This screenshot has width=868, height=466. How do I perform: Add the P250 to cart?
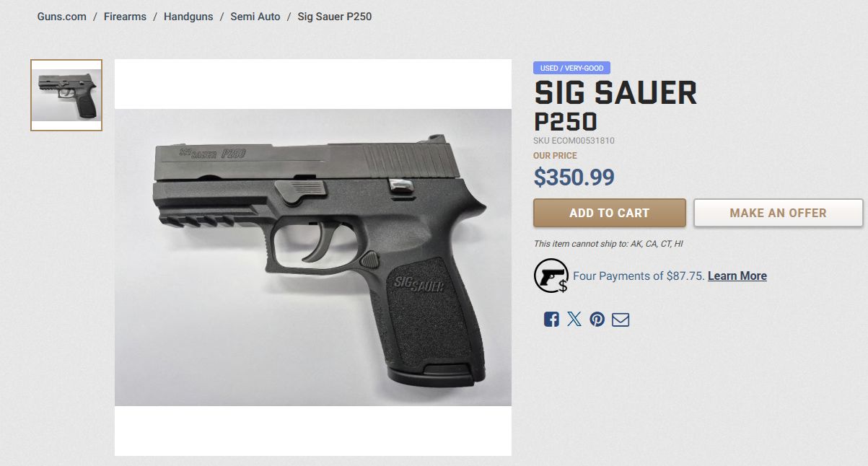point(610,213)
